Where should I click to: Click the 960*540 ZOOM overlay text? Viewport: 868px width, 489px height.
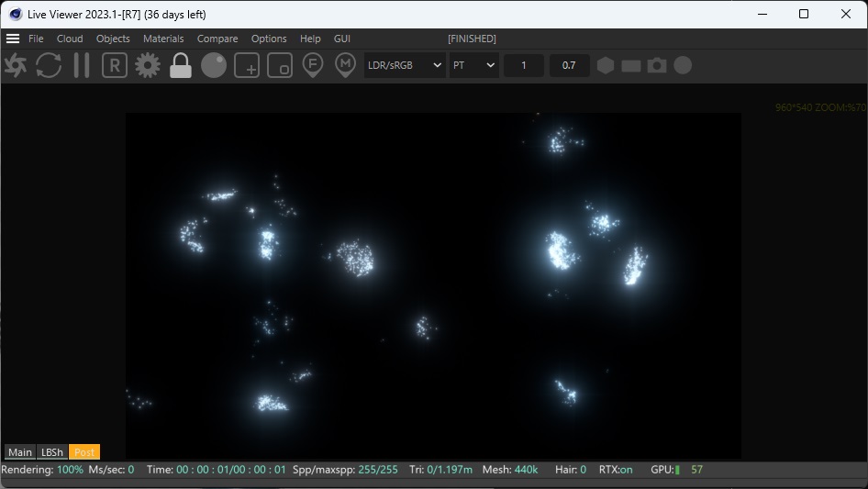pyautogui.click(x=820, y=107)
